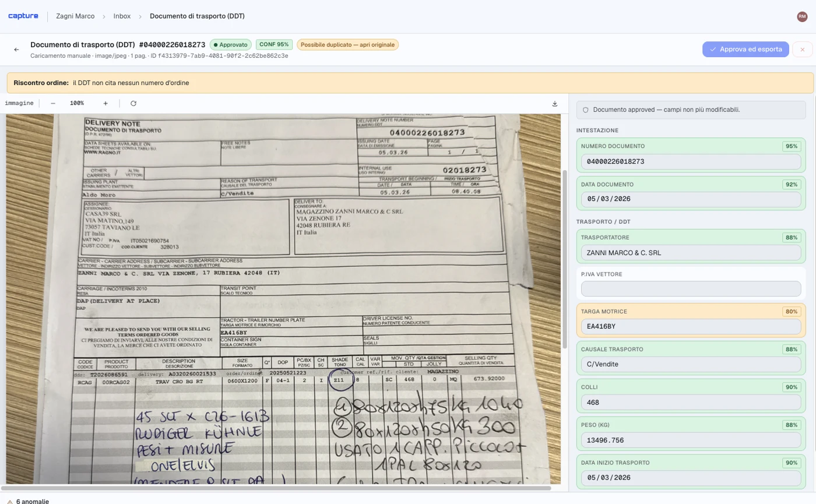816x504 pixels.
Task: Click the immagine label in viewer toolbar
Action: point(19,103)
